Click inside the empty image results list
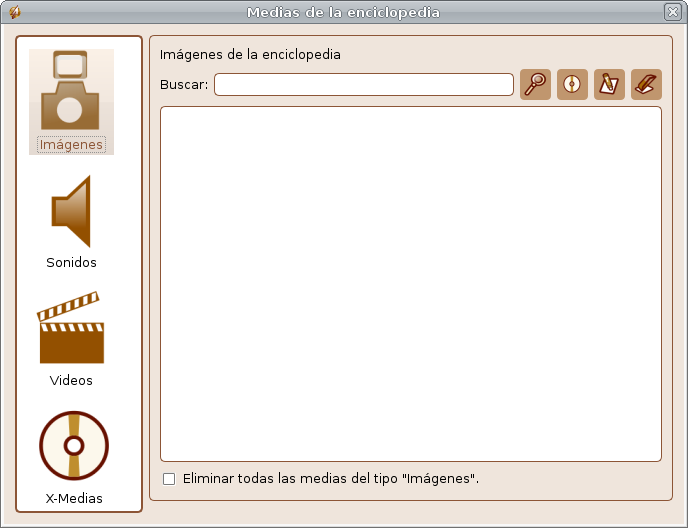The image size is (688, 528). [410, 284]
